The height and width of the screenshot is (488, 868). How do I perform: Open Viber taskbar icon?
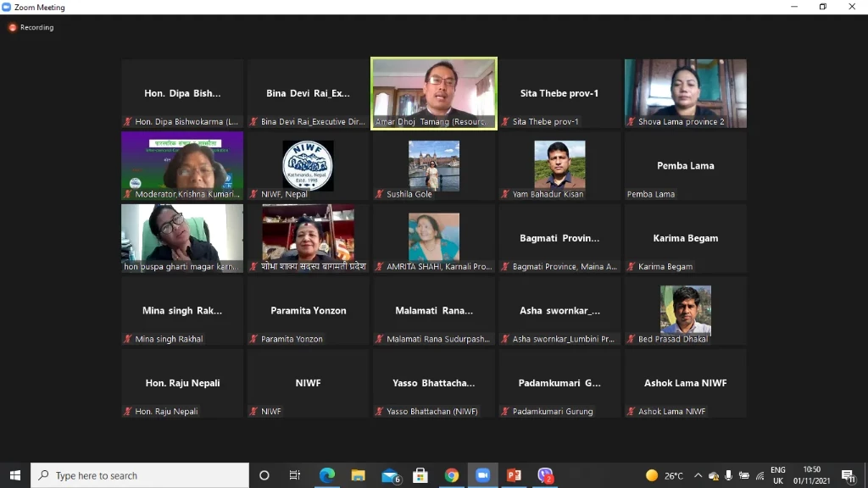click(545, 475)
